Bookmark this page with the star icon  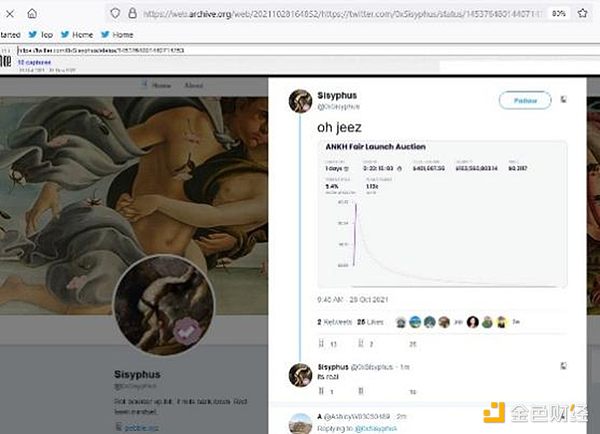click(x=582, y=13)
